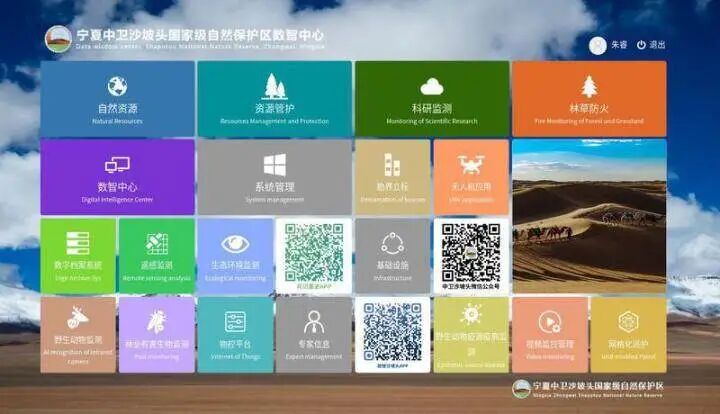Click the green QR code tile

314,256
